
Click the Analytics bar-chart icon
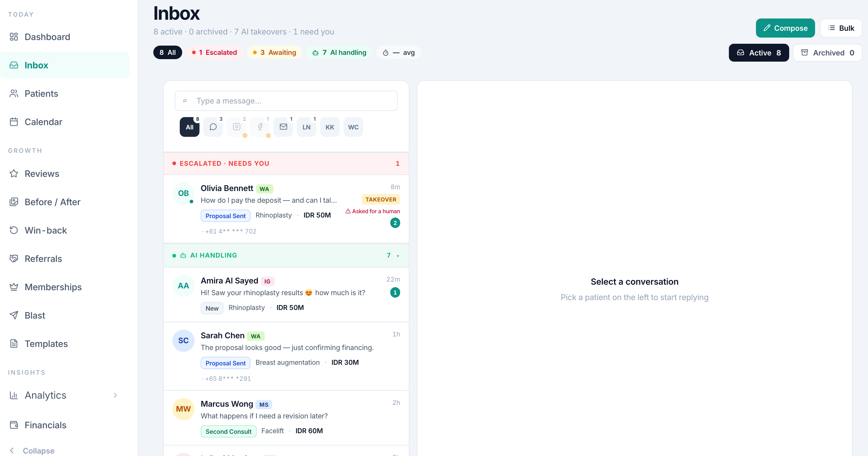click(14, 395)
